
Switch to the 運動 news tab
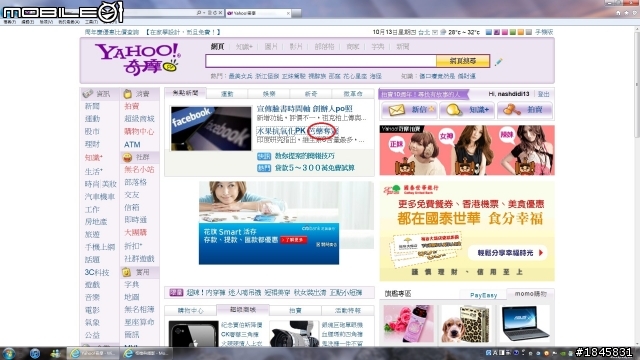pos(227,94)
